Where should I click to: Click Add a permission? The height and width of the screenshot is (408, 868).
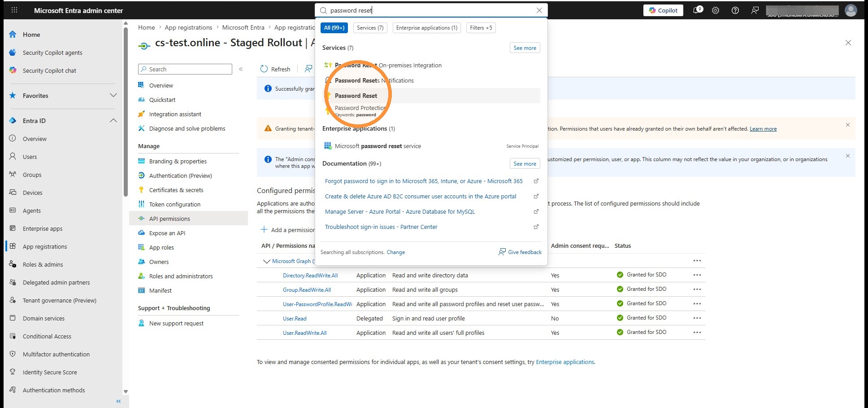[288, 230]
